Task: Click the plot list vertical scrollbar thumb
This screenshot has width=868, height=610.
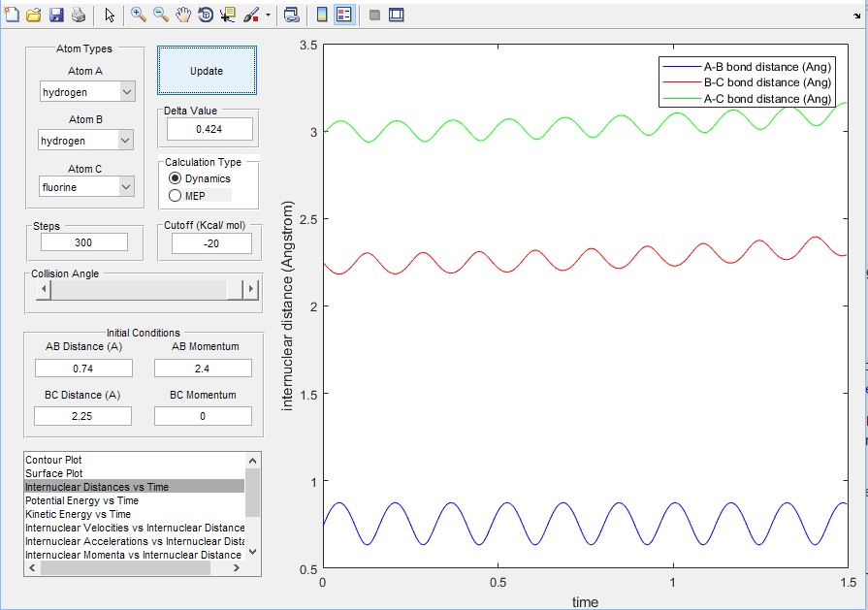Action: (252, 492)
